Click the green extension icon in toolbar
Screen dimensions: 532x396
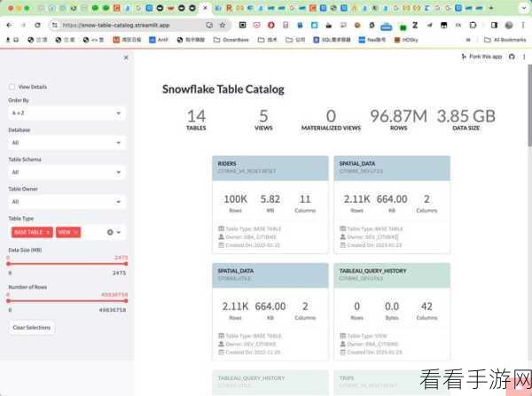click(403, 27)
